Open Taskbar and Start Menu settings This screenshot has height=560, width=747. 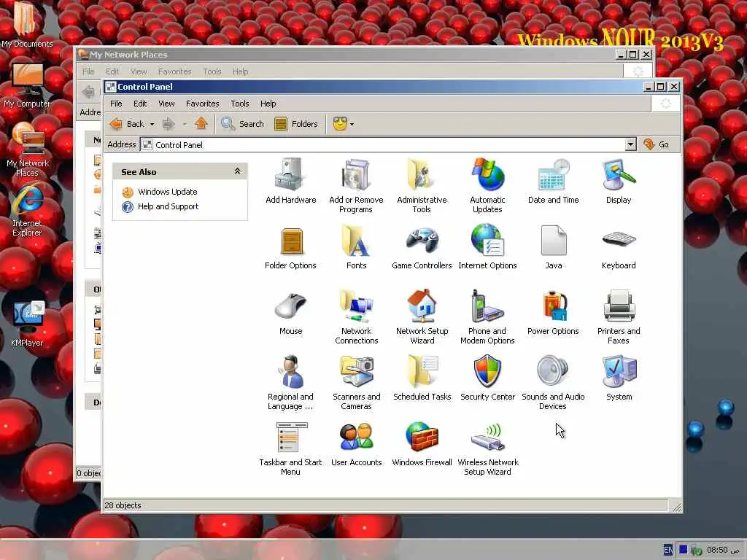click(x=290, y=448)
